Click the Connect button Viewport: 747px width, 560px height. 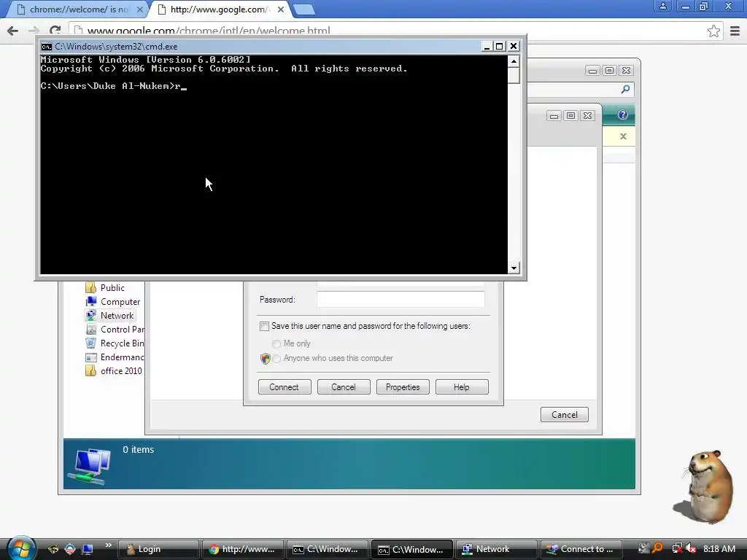pos(285,387)
